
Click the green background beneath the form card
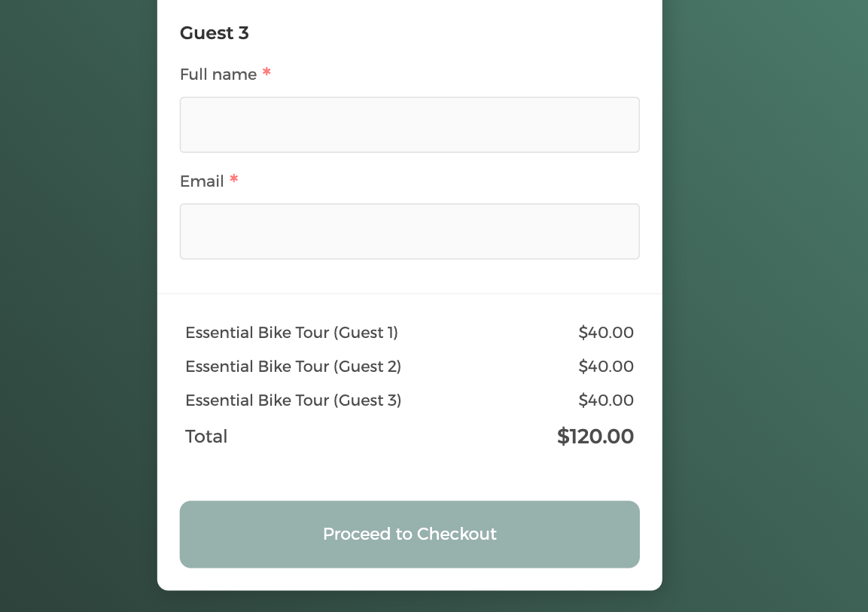click(x=410, y=601)
